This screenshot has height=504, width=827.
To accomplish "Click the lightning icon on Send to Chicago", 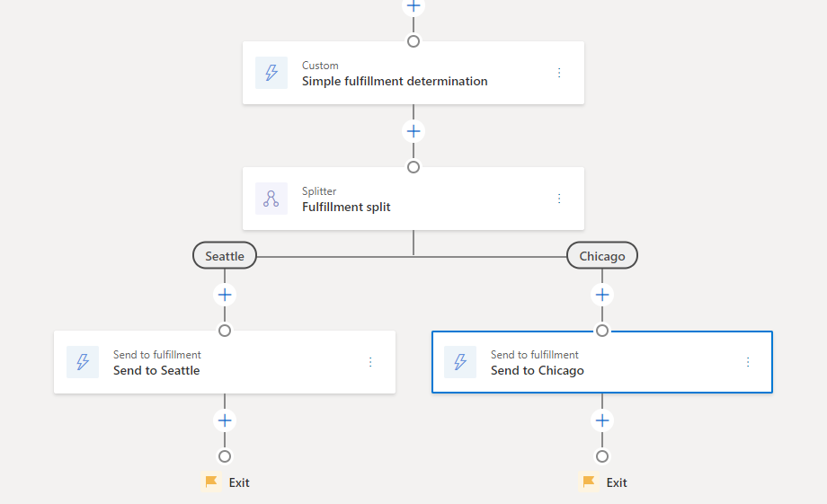I will [x=460, y=362].
